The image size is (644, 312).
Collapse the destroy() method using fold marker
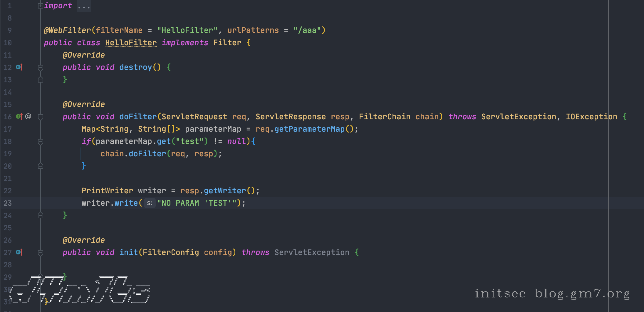click(41, 68)
